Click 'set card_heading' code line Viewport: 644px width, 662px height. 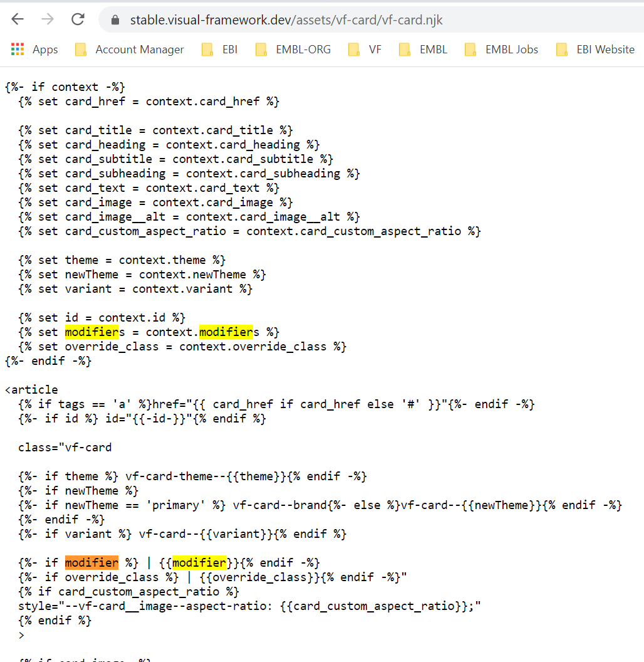169,145
